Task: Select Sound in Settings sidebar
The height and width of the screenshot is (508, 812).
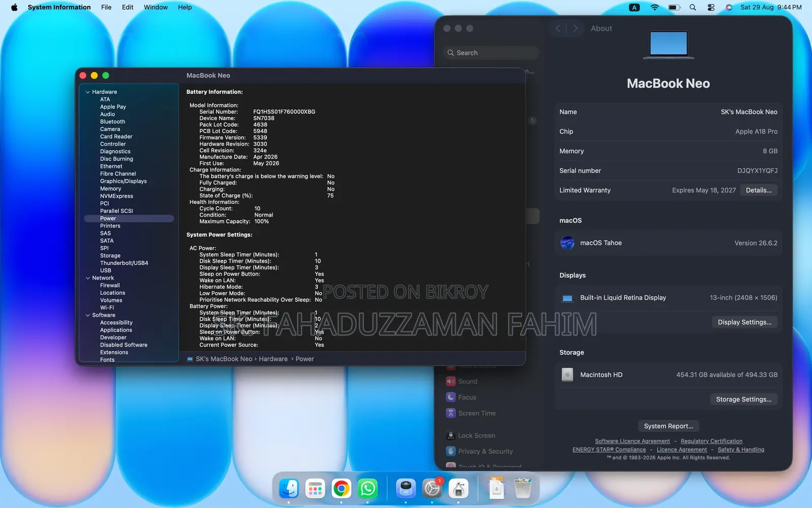Action: [467, 382]
